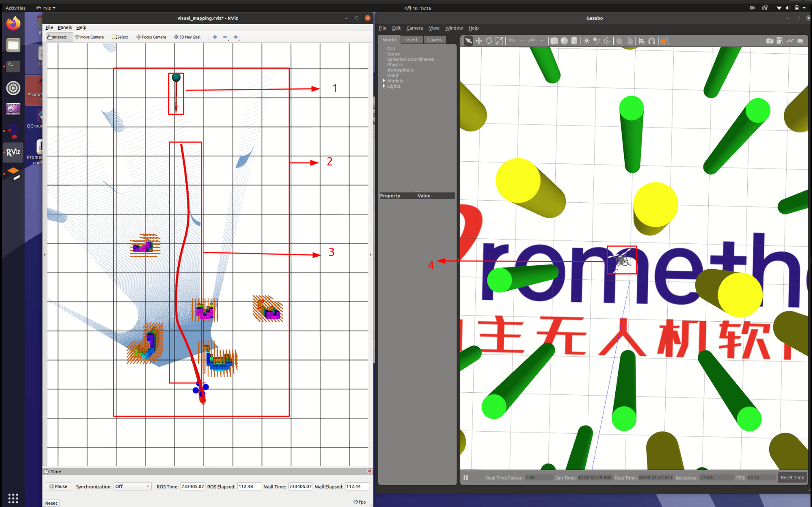Pause the Gazebo simulation

pyautogui.click(x=466, y=477)
